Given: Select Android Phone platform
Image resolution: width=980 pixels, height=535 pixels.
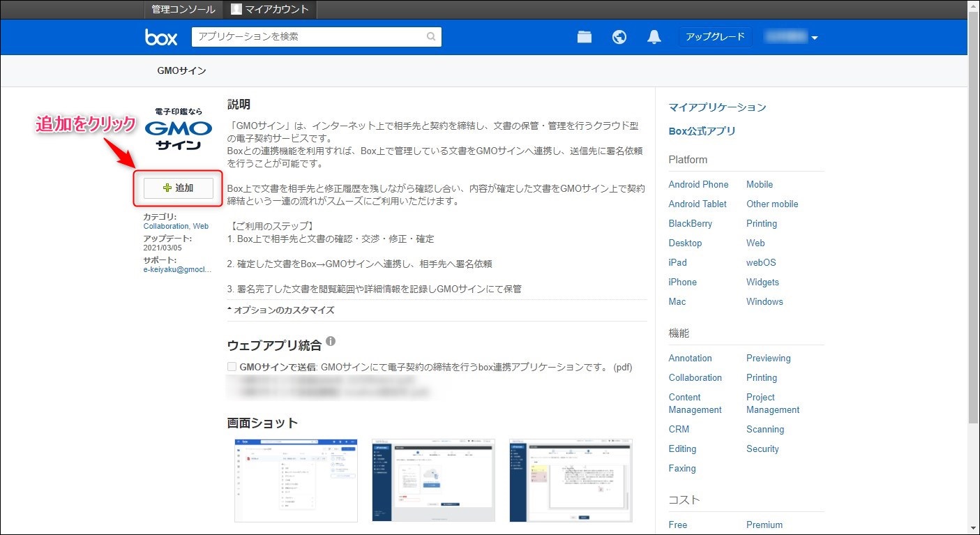Looking at the screenshot, I should point(698,184).
